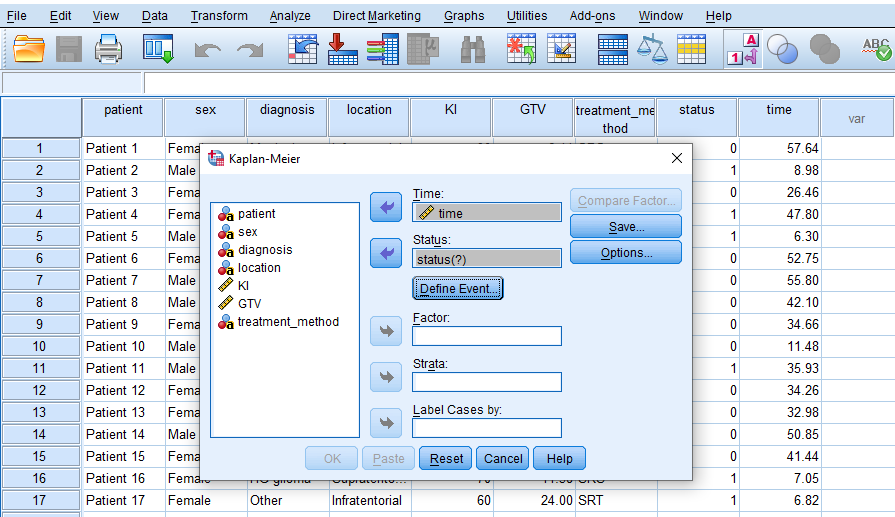Open the Graphs menu
This screenshot has width=895, height=517.
tap(464, 16)
